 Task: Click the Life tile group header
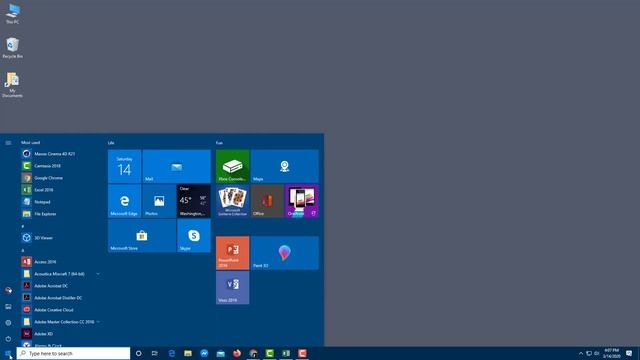point(111,143)
